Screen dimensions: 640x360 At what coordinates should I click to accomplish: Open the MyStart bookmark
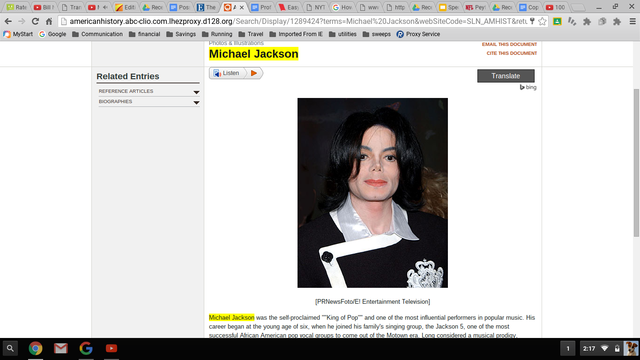coord(18,34)
